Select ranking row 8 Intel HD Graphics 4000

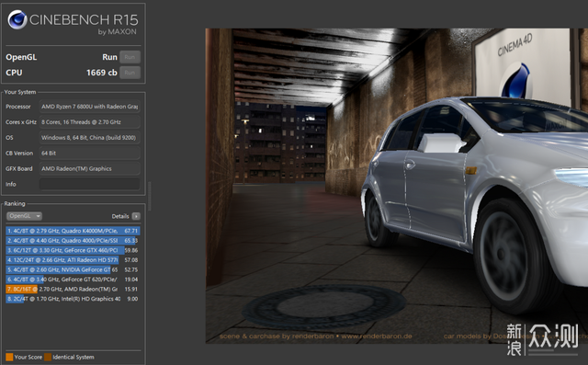73,299
